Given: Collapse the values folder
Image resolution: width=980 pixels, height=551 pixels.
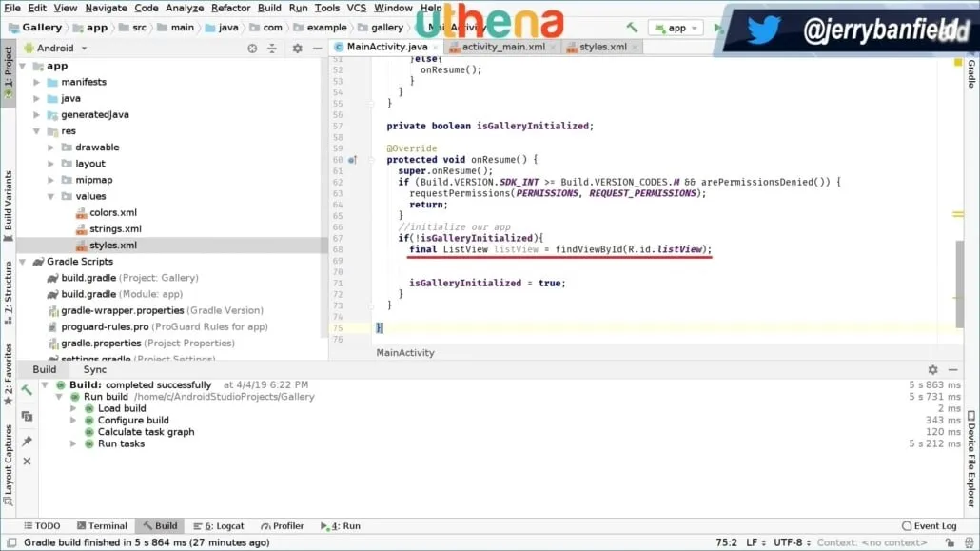Looking at the screenshot, I should click(x=50, y=196).
